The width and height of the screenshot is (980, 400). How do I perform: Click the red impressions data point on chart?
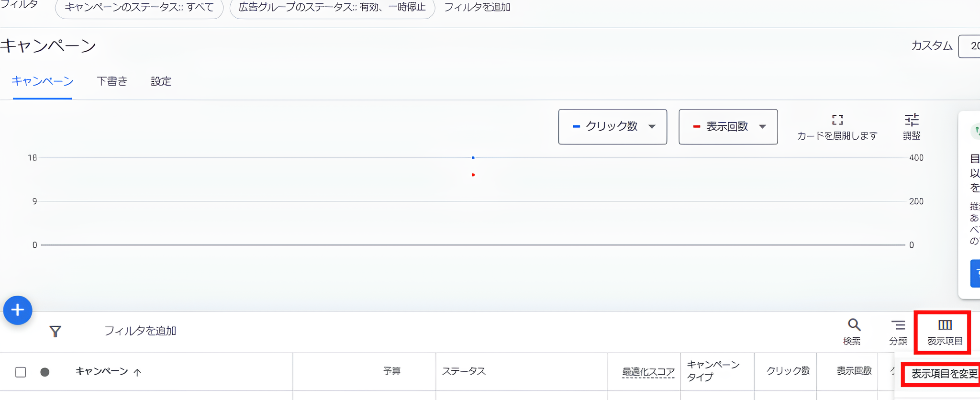point(473,175)
